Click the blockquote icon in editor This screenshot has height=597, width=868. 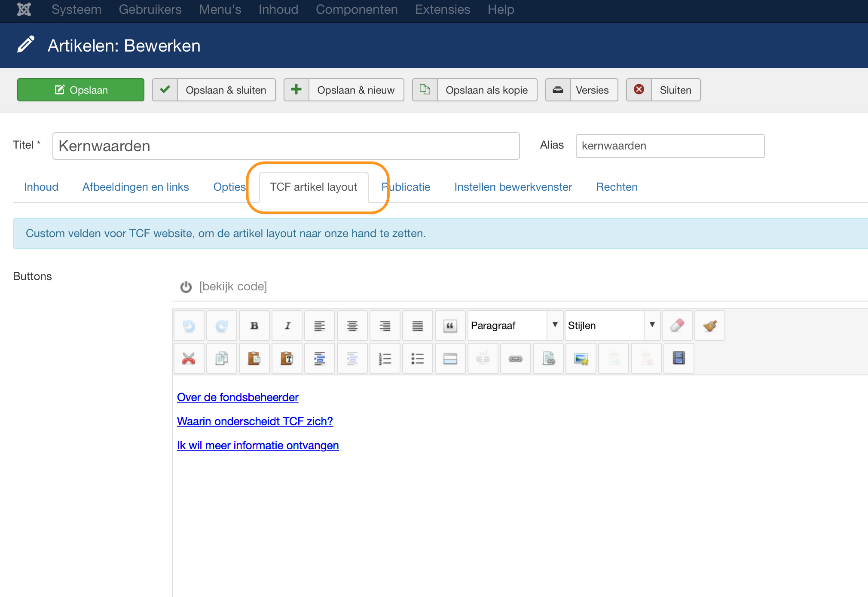coord(450,326)
